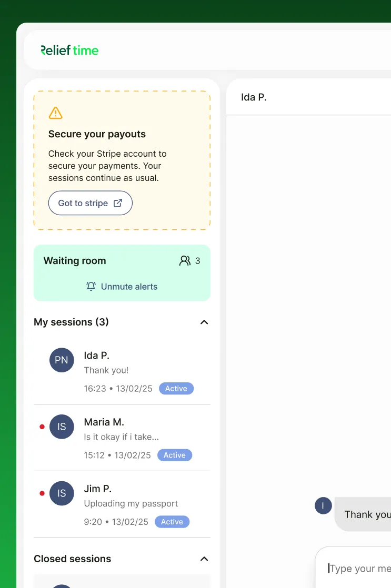This screenshot has height=588, width=391.
Task: Open the Ida P. session
Action: pos(122,371)
